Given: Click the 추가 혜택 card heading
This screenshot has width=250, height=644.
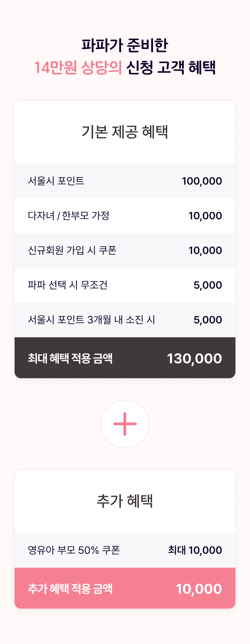Looking at the screenshot, I should point(125,501).
